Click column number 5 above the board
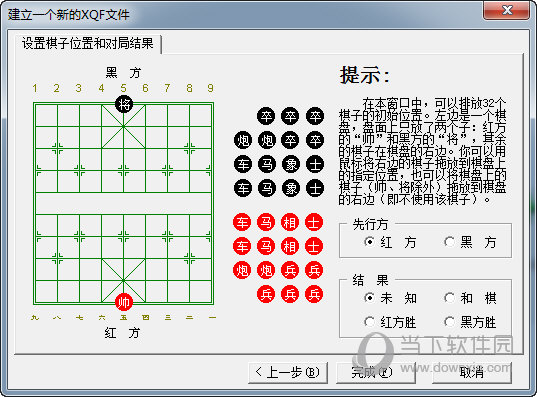 point(123,88)
